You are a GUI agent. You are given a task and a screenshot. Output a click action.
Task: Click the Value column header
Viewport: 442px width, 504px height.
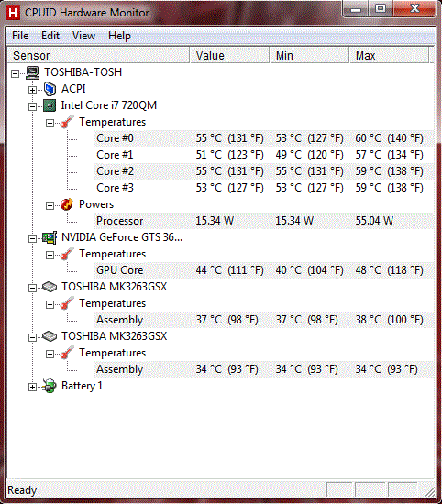[x=229, y=55]
